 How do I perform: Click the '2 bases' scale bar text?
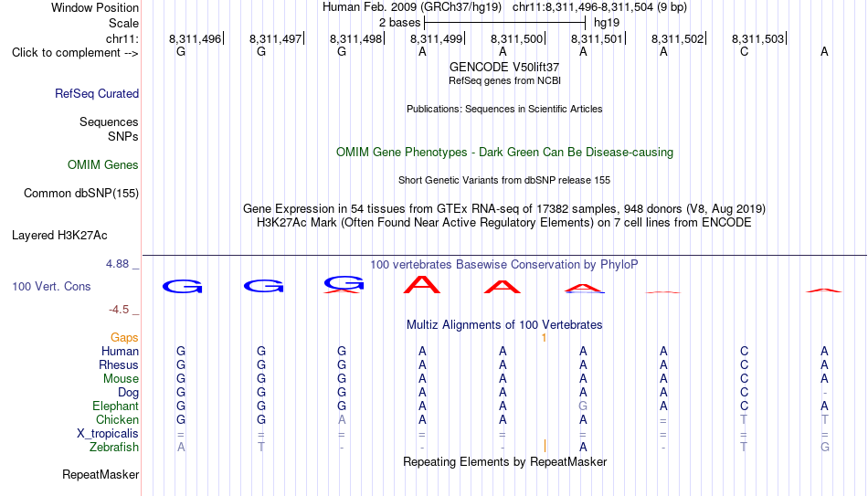click(x=399, y=23)
